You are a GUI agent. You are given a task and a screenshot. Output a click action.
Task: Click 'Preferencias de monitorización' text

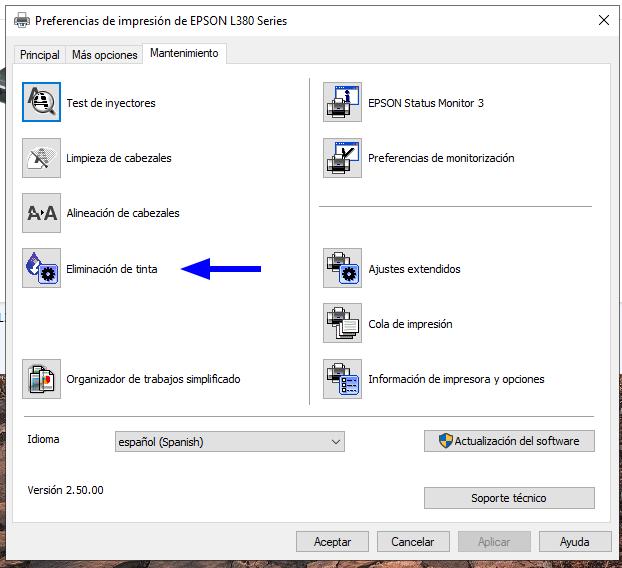pos(441,158)
